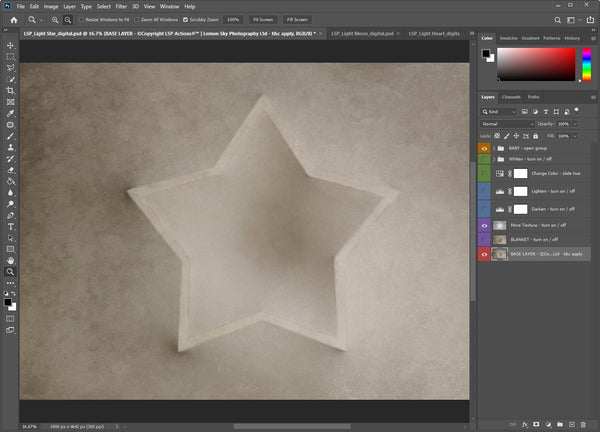Screen dimensions: 600x432
Task: Select the Move tool
Action: [x=11, y=45]
